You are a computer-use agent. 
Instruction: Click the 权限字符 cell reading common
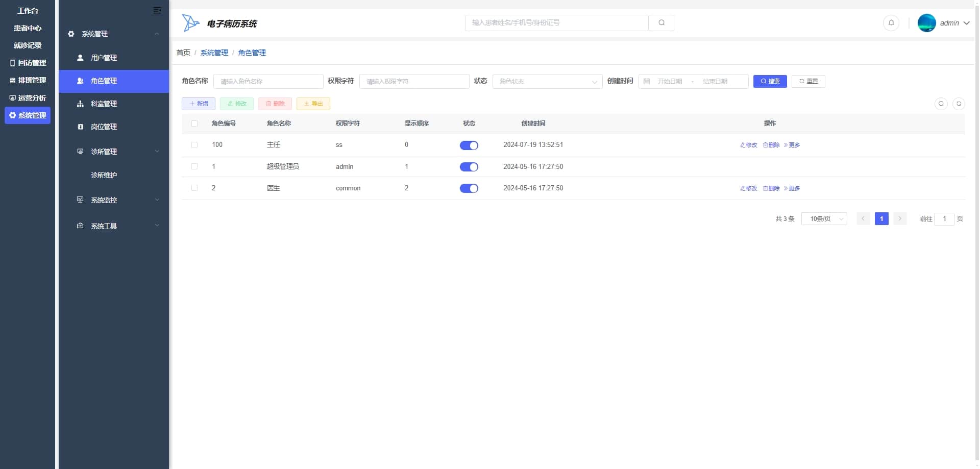pos(348,188)
